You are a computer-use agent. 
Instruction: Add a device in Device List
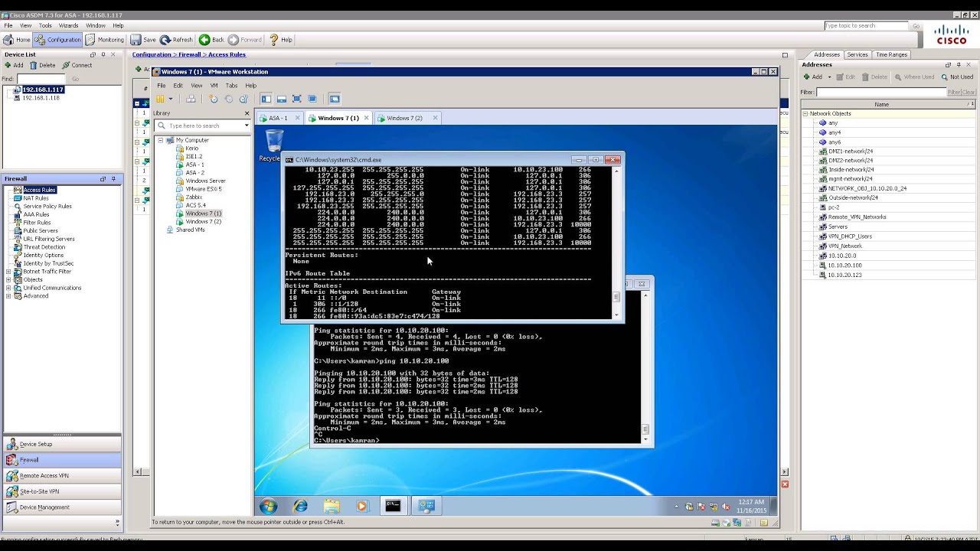15,65
